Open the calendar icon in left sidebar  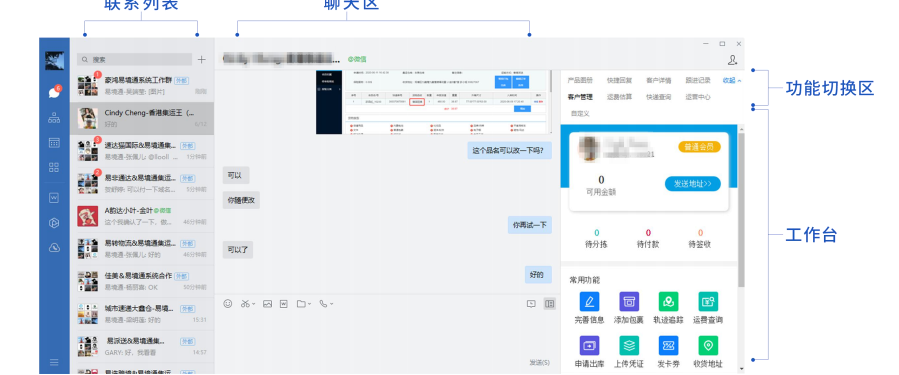[x=54, y=143]
